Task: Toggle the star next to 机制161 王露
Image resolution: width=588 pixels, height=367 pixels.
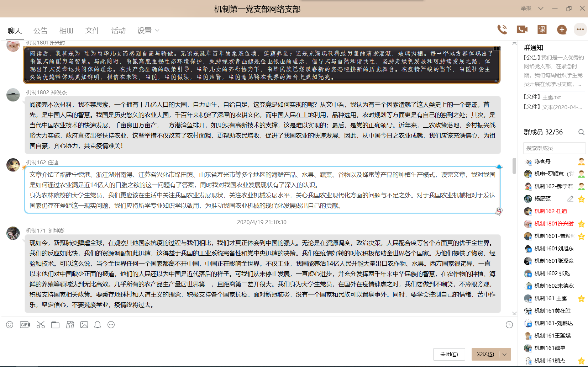Action: [x=582, y=298]
